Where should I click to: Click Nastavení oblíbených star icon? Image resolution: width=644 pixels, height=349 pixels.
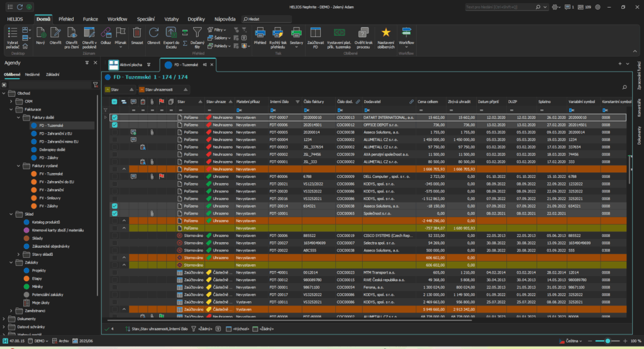point(386,33)
